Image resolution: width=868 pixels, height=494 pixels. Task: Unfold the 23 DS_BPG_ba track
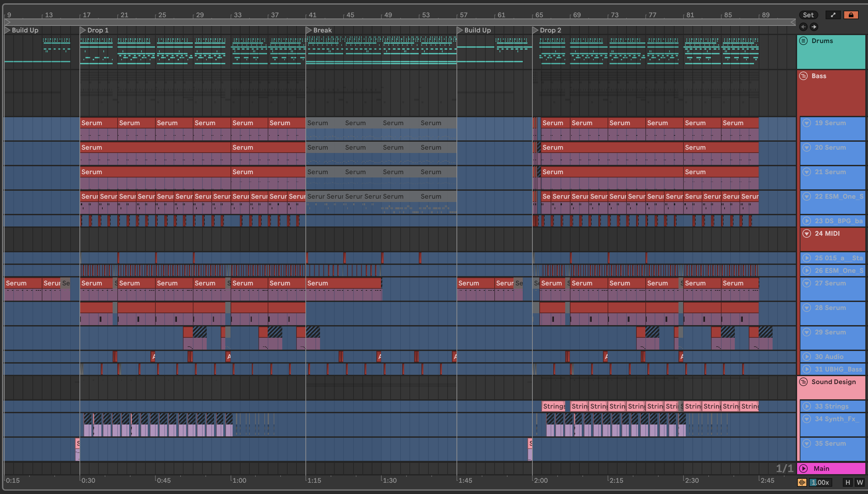pos(807,221)
